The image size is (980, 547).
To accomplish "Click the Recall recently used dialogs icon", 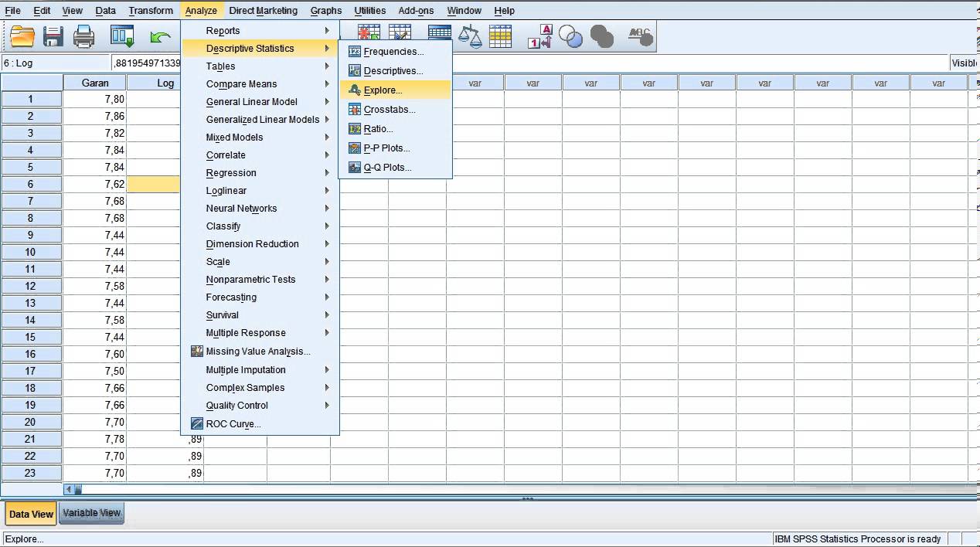I will [122, 36].
